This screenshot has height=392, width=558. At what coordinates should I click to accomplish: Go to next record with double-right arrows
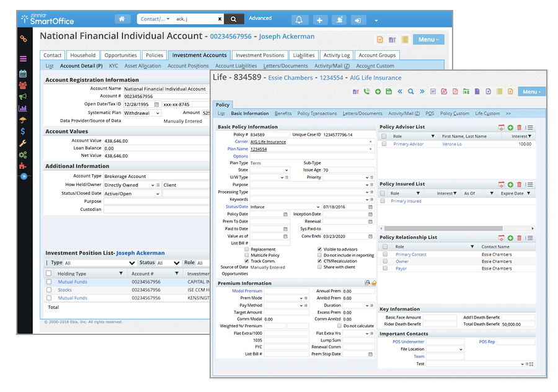[x=422, y=92]
